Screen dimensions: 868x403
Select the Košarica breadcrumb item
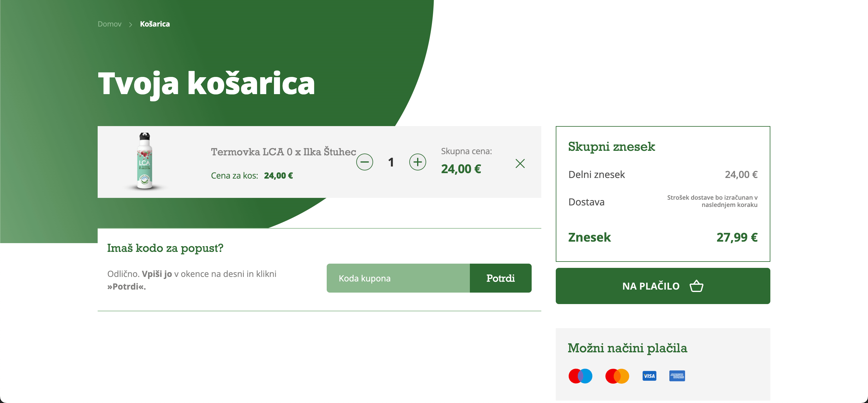point(155,24)
